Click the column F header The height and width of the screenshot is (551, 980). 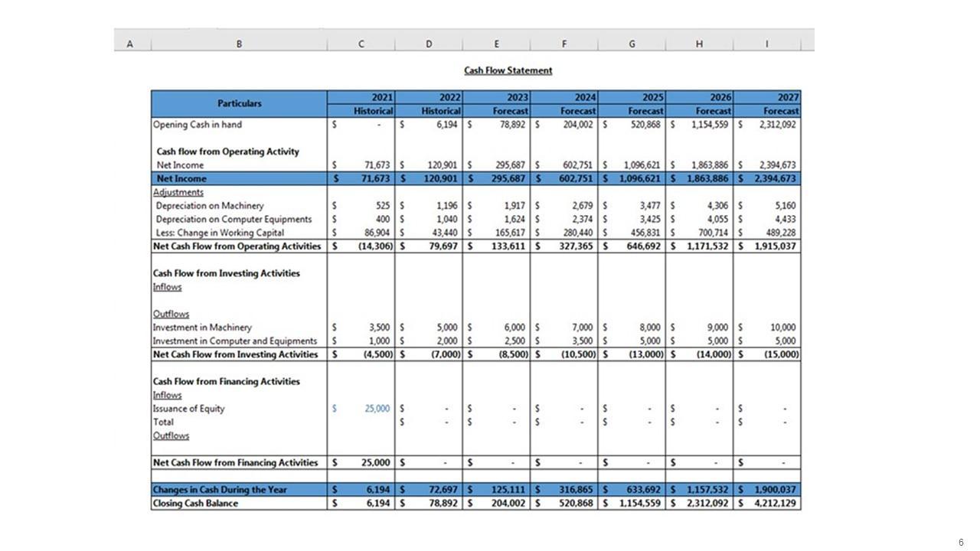(564, 44)
